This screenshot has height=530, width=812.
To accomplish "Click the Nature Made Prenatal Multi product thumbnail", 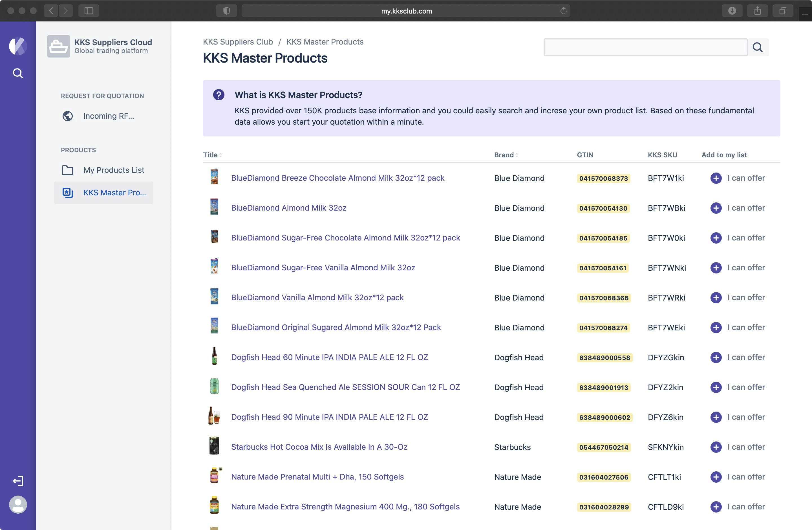I will tap(214, 476).
